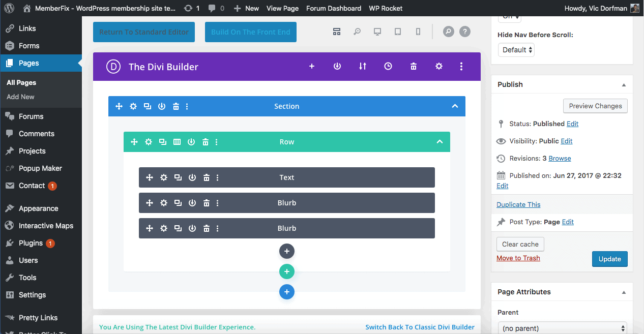The width and height of the screenshot is (644, 334).
Task: Delete the first Blurb module
Action: pyautogui.click(x=207, y=203)
